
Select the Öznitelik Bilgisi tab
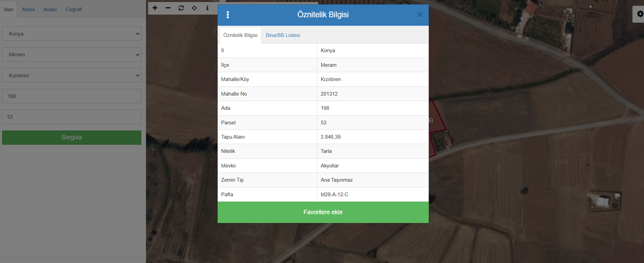[x=240, y=35]
